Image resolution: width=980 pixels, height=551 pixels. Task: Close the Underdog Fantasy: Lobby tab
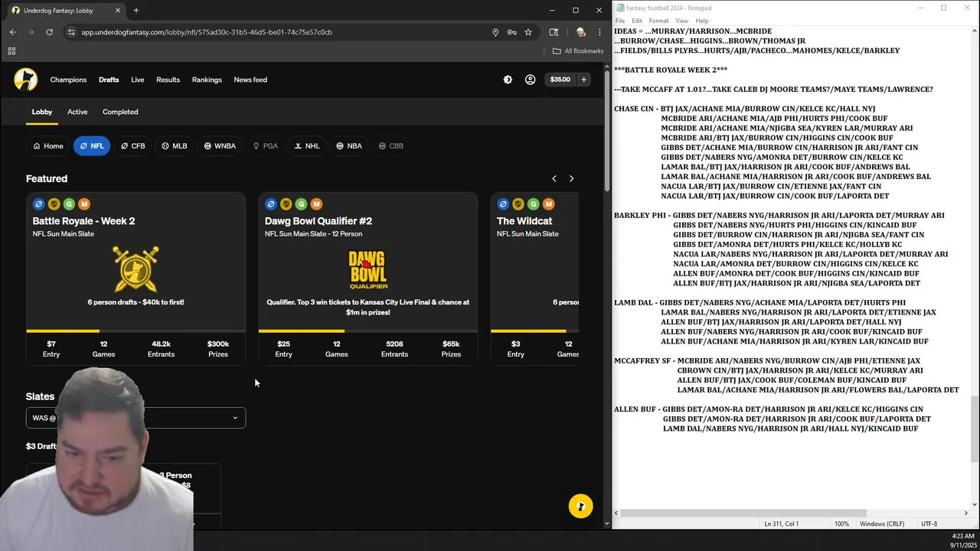coord(117,11)
